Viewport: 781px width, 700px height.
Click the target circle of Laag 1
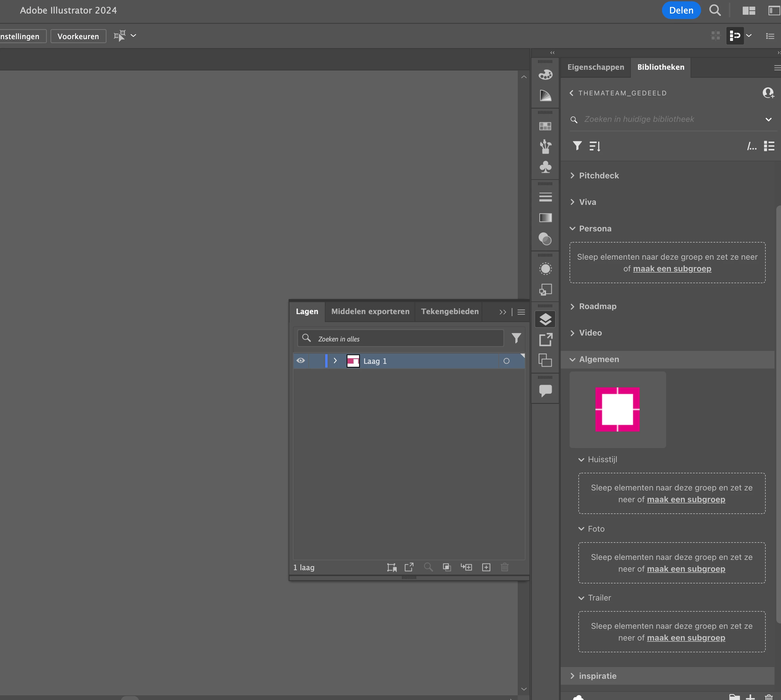click(x=506, y=361)
